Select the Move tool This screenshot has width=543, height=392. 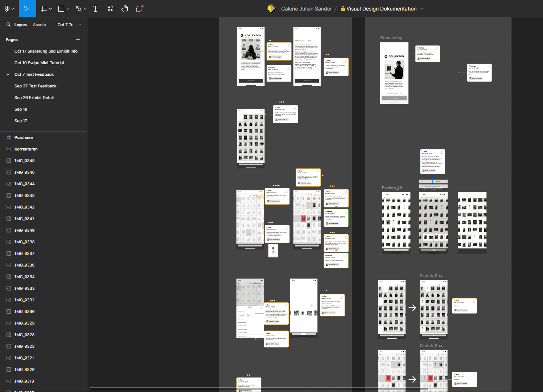(26, 8)
